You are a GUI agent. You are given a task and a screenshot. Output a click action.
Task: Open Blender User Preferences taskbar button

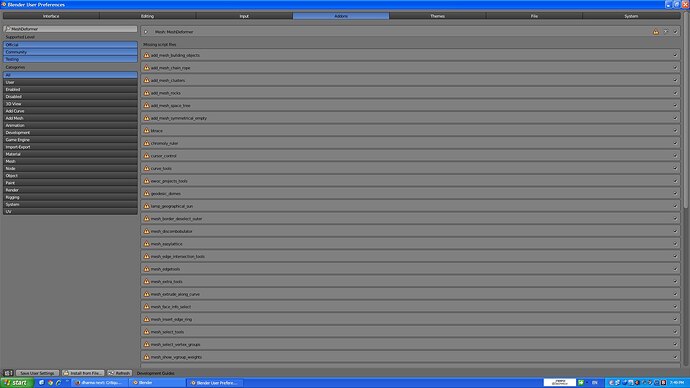[215, 383]
